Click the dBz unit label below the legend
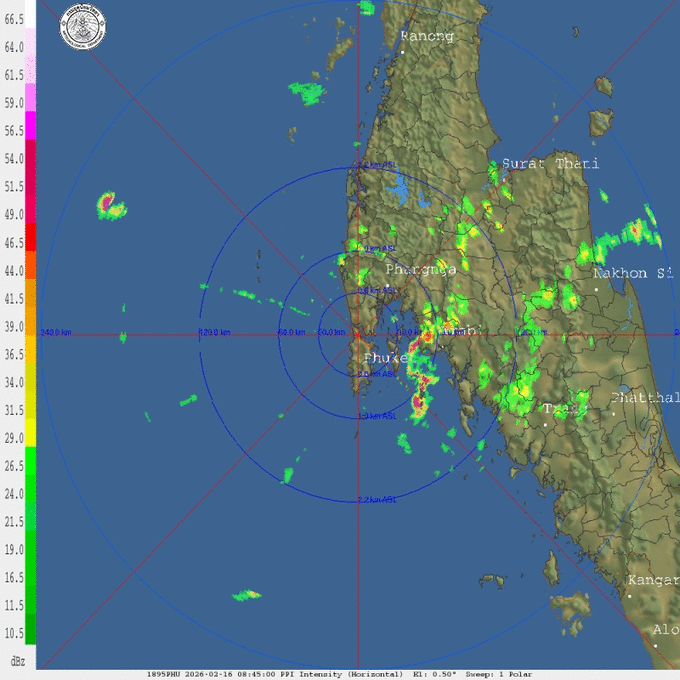The image size is (680, 680). (x=18, y=661)
